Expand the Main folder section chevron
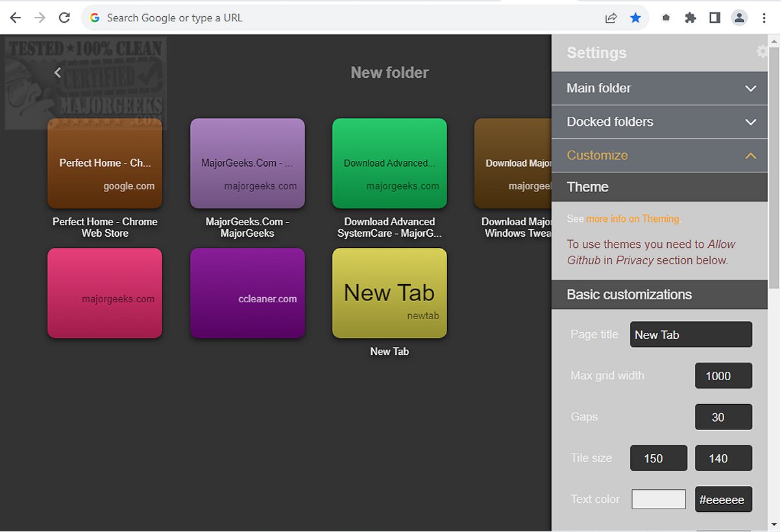Image resolution: width=782 pixels, height=532 pixels. tap(751, 88)
